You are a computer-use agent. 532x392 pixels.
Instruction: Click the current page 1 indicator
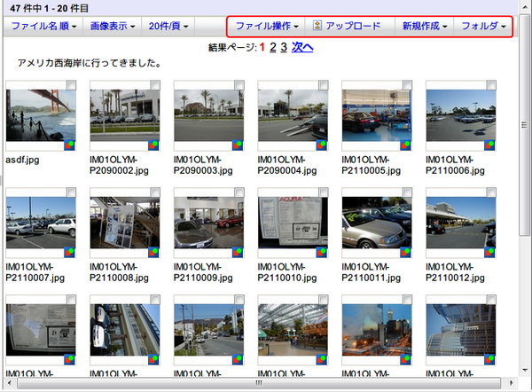coord(262,47)
